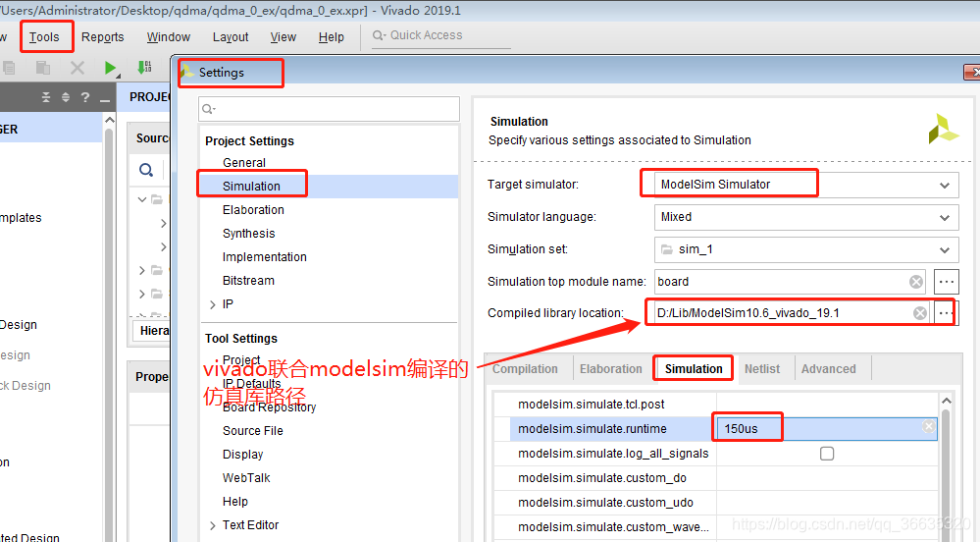Screen dimensions: 980x542
Task: Click the question mark help icon
Action: [85, 97]
